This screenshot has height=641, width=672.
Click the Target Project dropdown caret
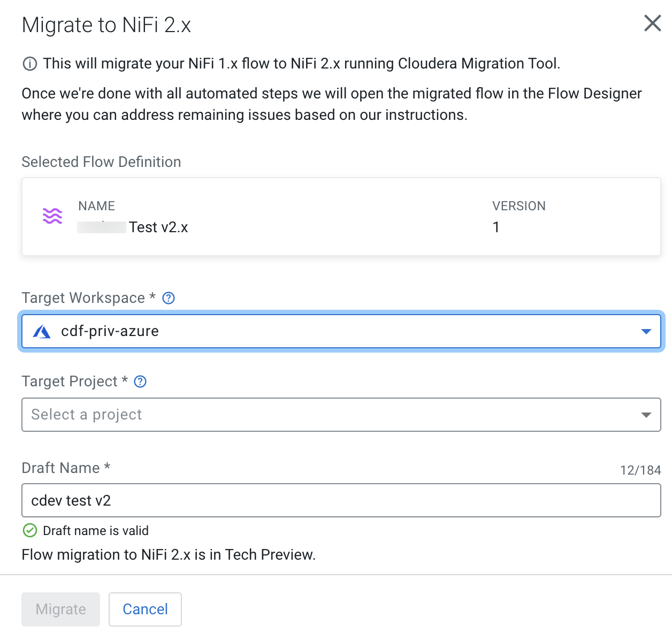pos(646,415)
